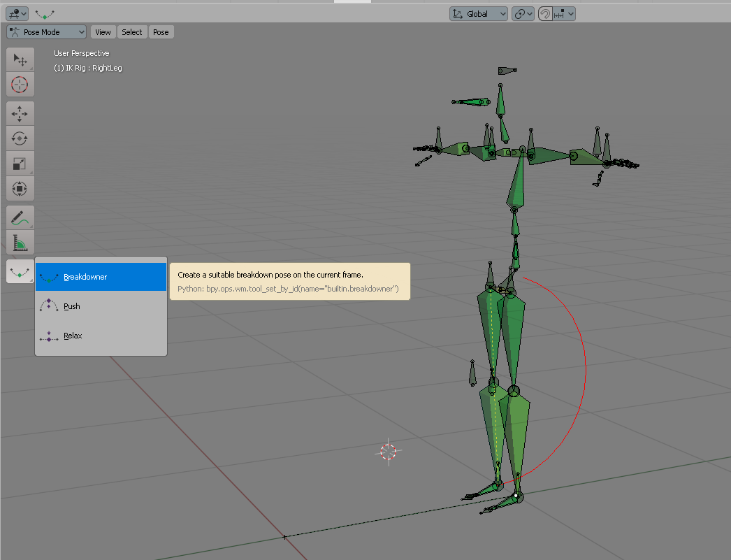Toggle snapping with the magnet icon

coord(544,14)
